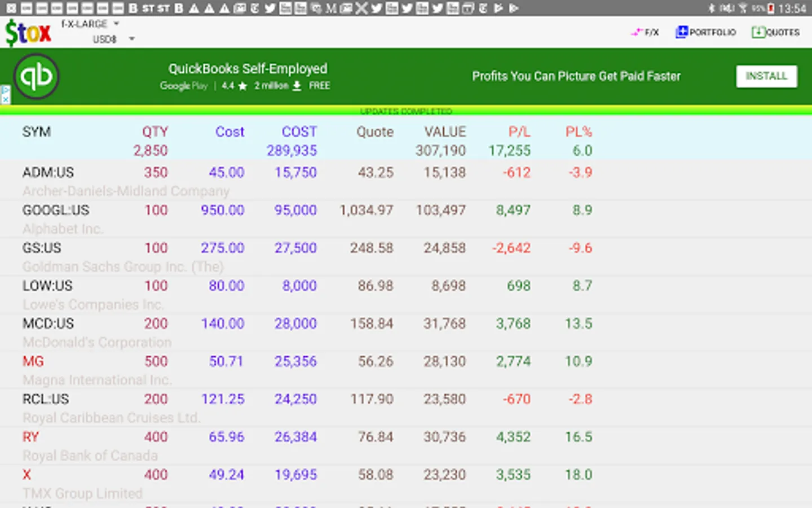The image size is (812, 508).
Task: Install QuickBooks Self-Employed via INSTALL button
Action: coord(766,76)
